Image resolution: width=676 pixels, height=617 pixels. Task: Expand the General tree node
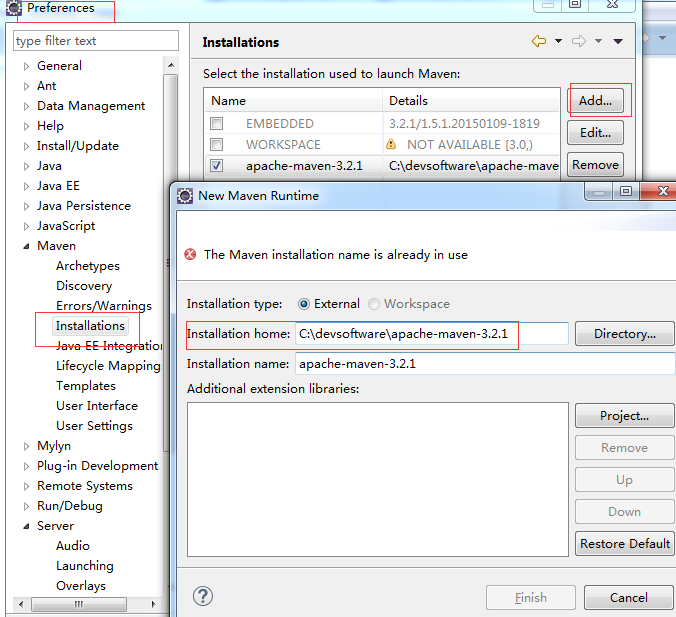[26, 66]
